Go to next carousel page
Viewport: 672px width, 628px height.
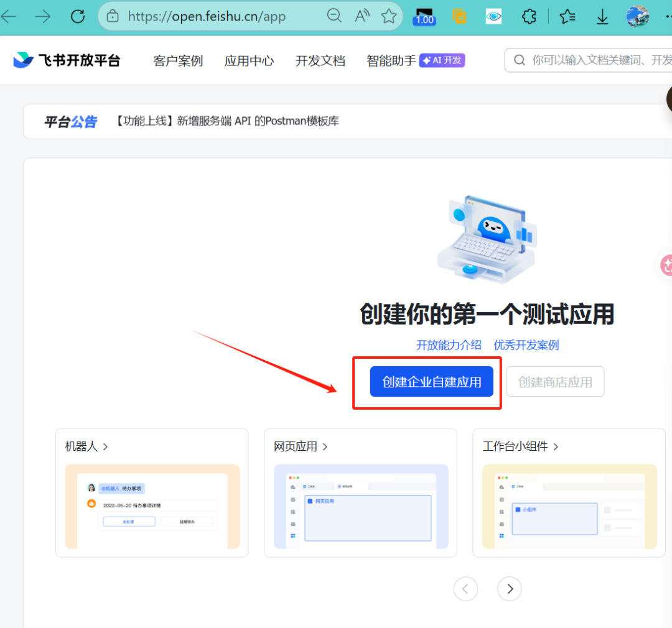(509, 589)
